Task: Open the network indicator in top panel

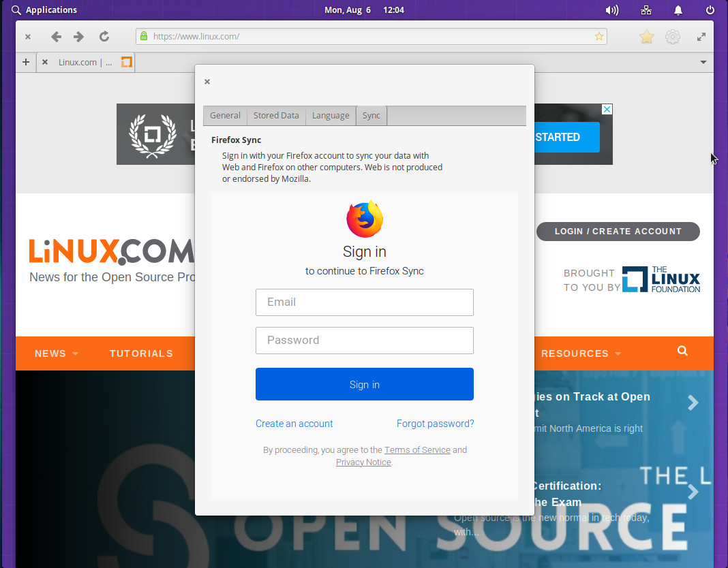Action: click(646, 10)
